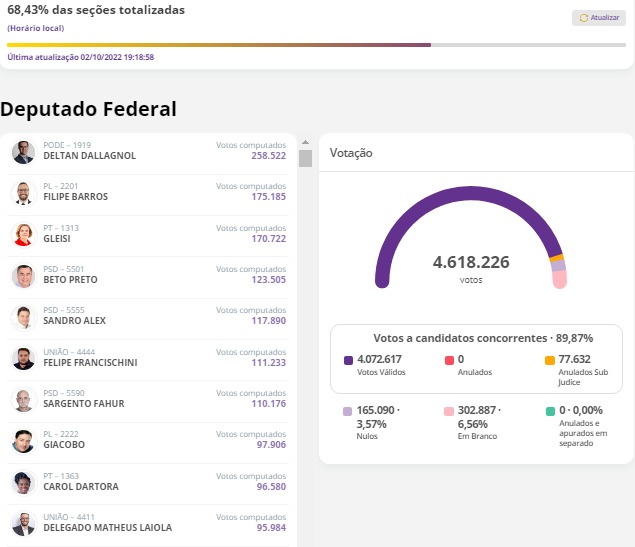635x547 pixels.
Task: Click Felipe Francischini's avatar
Action: (x=23, y=359)
